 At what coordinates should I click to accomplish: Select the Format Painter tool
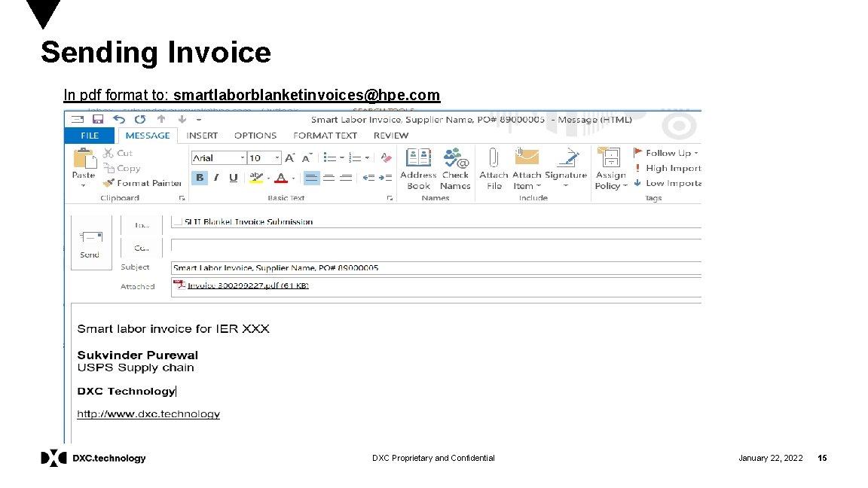pyautogui.click(x=142, y=182)
